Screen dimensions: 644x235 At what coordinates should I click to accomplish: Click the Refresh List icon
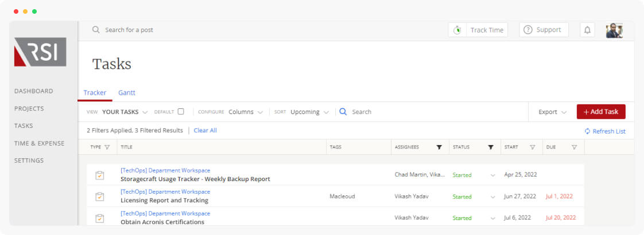(x=587, y=131)
